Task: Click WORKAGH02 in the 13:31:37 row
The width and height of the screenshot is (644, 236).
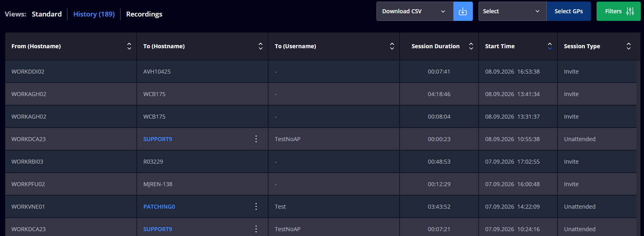Action: pos(29,117)
